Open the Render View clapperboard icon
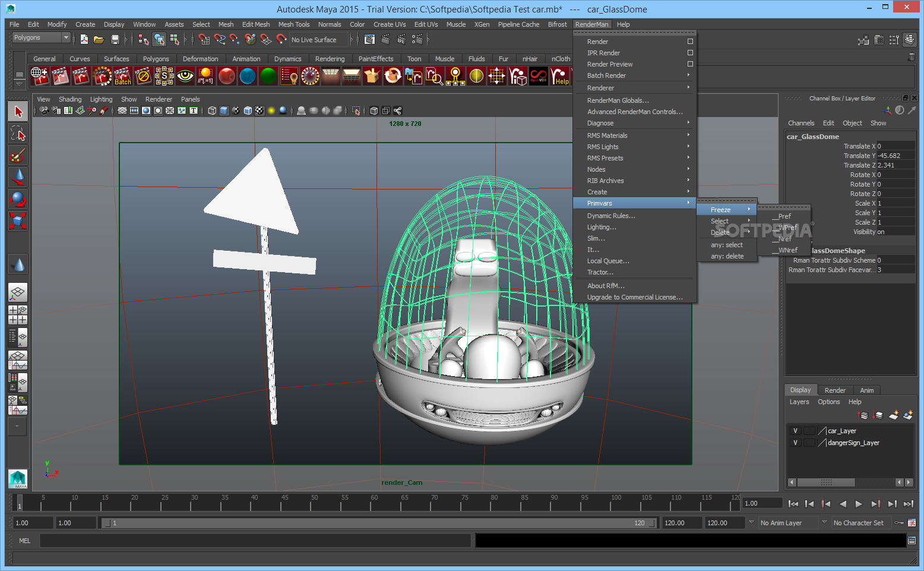924x571 pixels. tap(370, 39)
